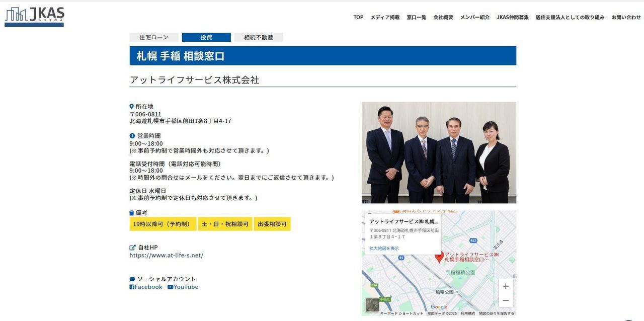Open map キーボード ショートカット

(401, 313)
